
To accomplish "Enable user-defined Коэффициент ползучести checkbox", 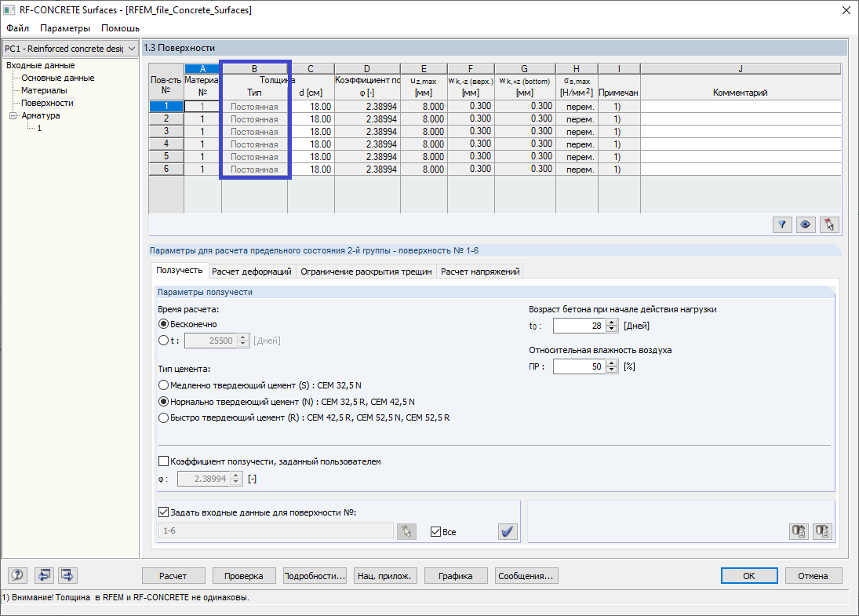I will click(163, 461).
